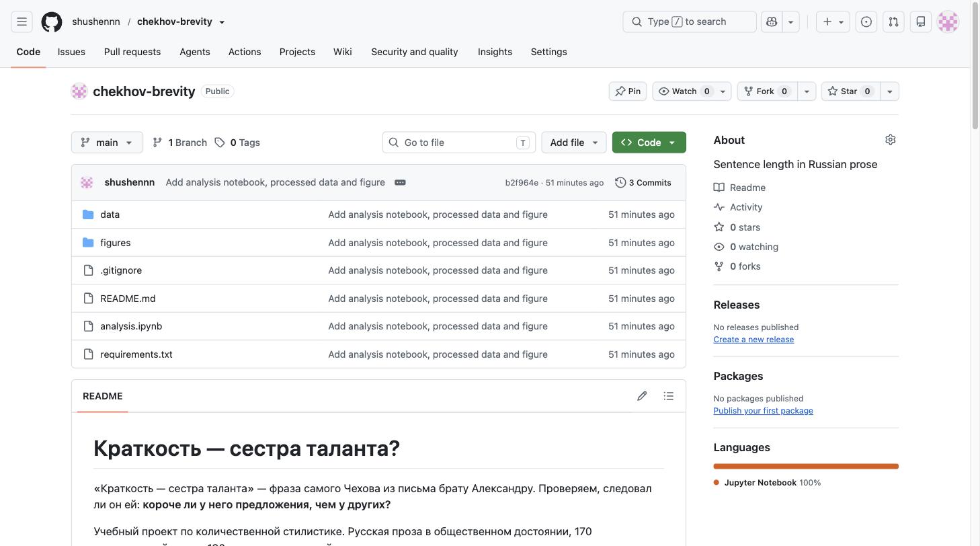
Task: Click Create a new release link
Action: pyautogui.click(x=753, y=340)
